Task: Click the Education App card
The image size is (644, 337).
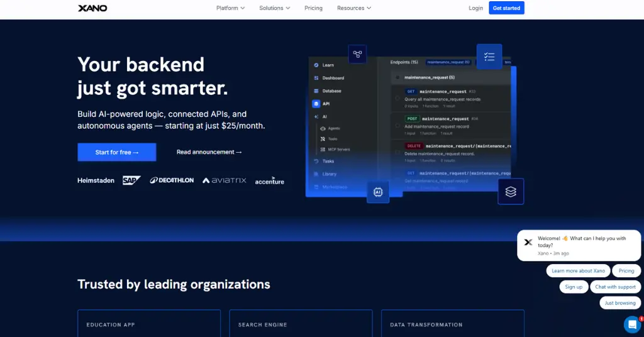Action: tap(149, 323)
